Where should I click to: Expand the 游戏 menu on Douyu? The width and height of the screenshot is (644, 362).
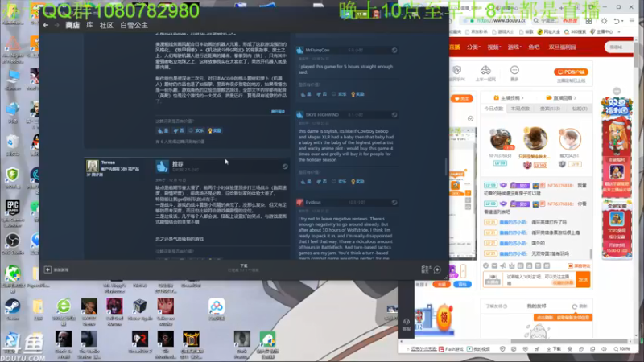[x=514, y=47]
